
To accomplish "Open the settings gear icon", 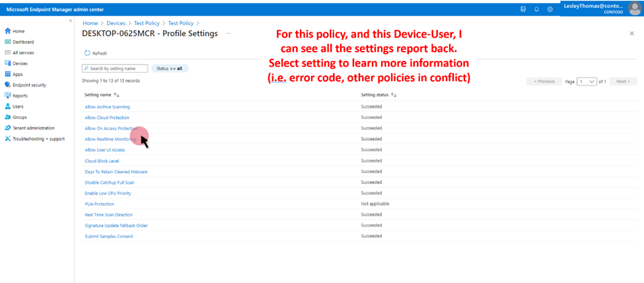I will 550,9.
